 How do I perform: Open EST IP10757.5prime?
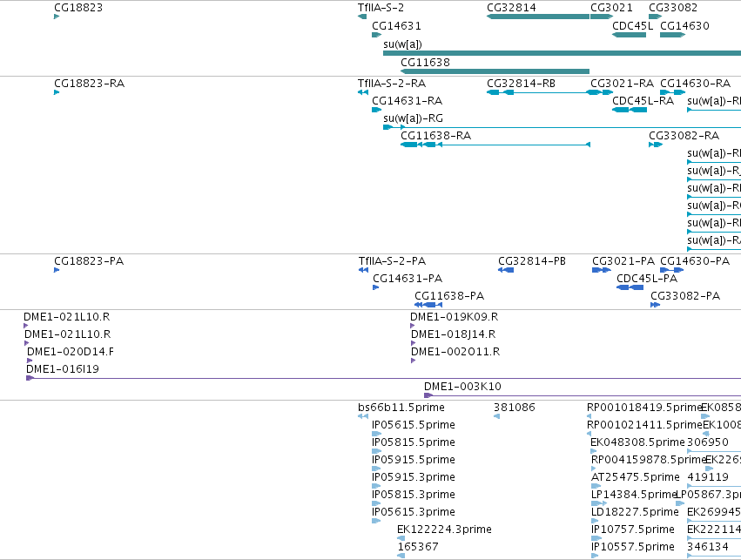pos(633,530)
